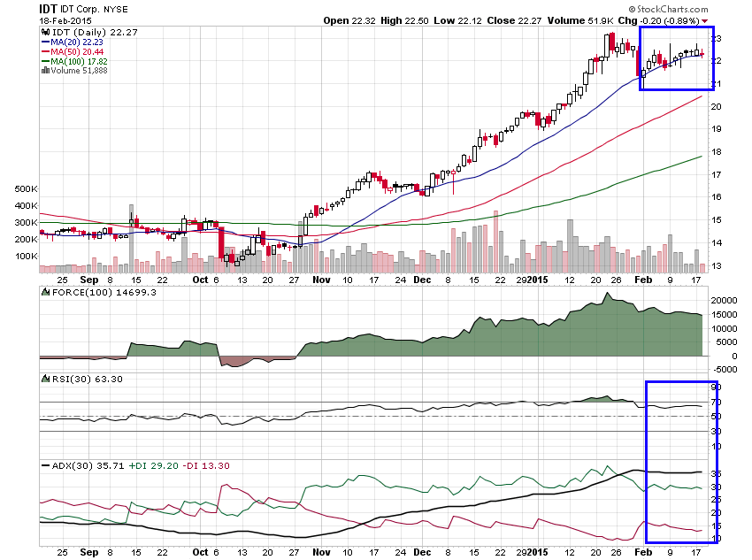Viewport: 752px width, 560px height.
Task: Click the 'MA(50) 20.44' legend entry
Action: point(77,52)
